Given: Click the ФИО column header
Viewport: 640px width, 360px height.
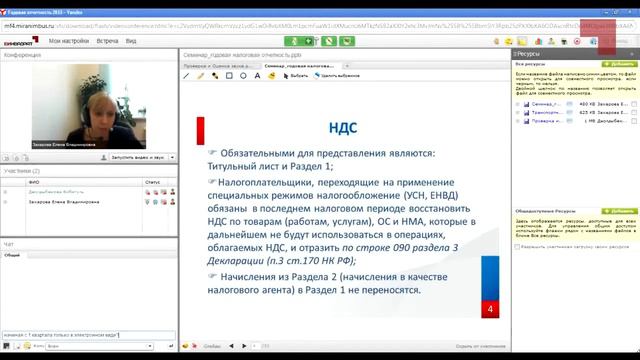Looking at the screenshot, I should pyautogui.click(x=84, y=182).
